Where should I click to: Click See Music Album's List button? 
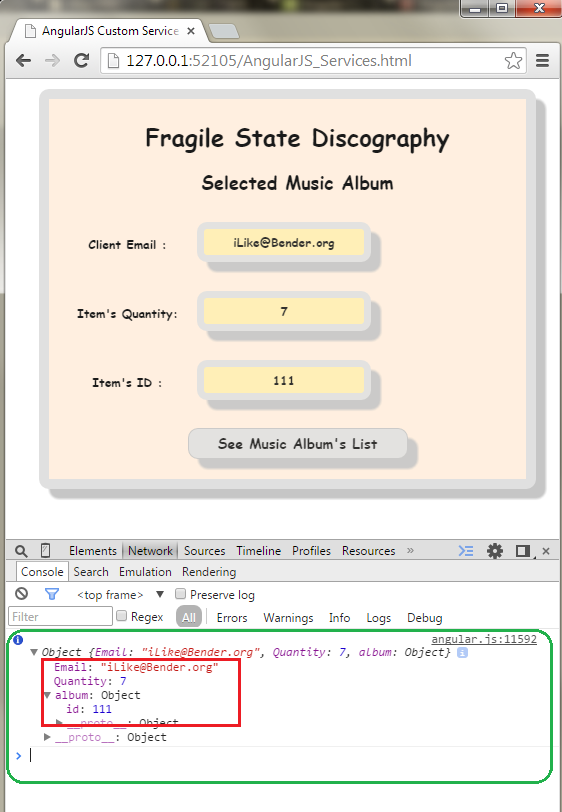tap(297, 444)
